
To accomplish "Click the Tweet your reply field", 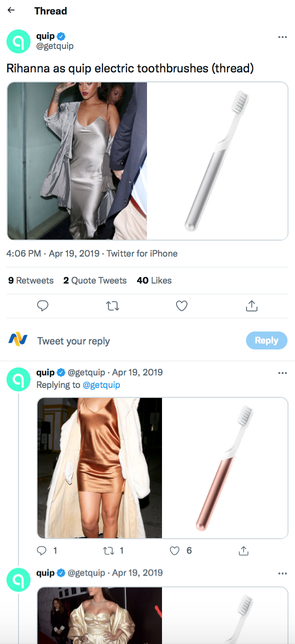I will [x=73, y=340].
